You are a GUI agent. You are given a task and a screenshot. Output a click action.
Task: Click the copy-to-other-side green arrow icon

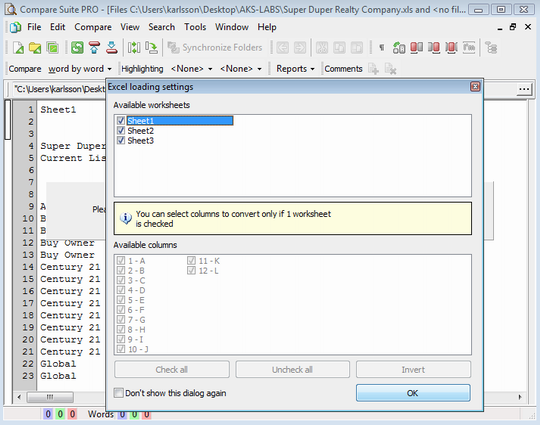151,48
